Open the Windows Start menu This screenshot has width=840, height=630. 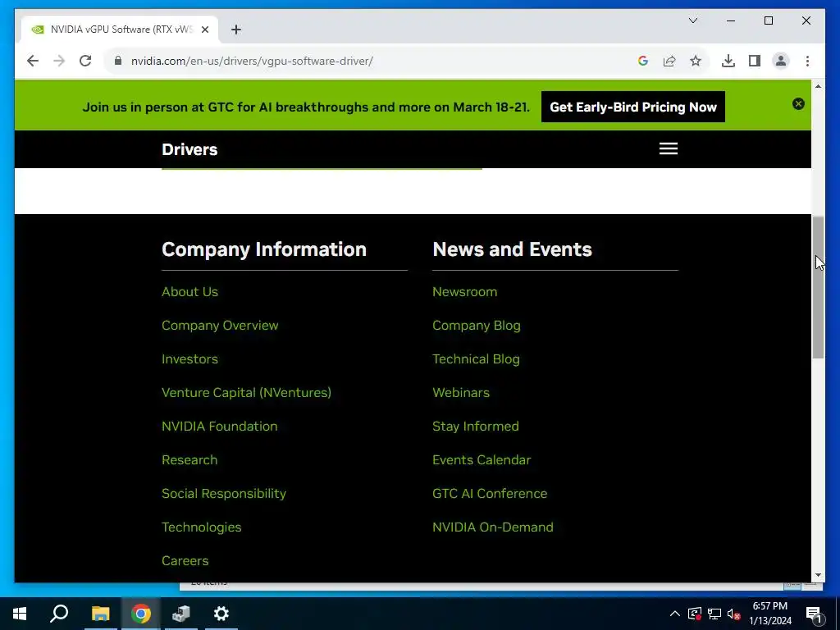tap(20, 614)
